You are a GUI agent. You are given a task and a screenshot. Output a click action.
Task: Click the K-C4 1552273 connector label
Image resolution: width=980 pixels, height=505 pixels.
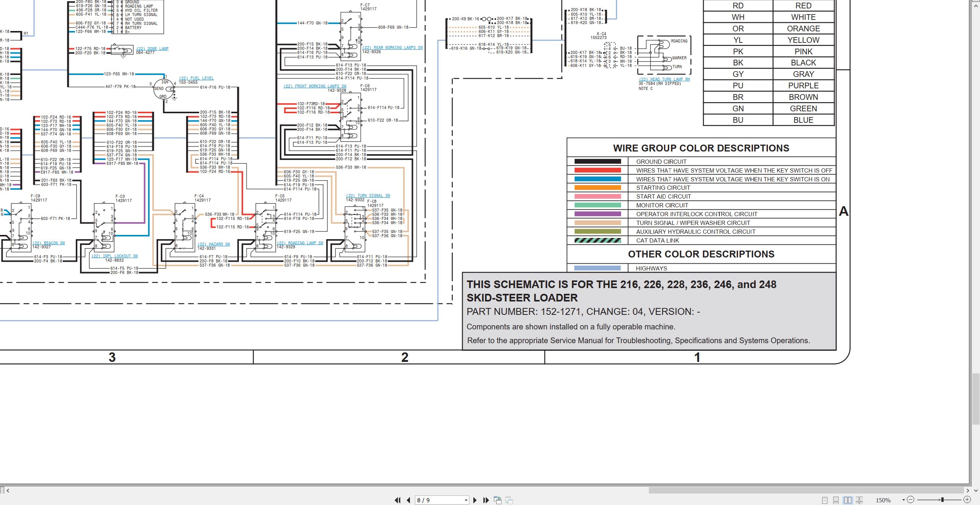(x=598, y=36)
